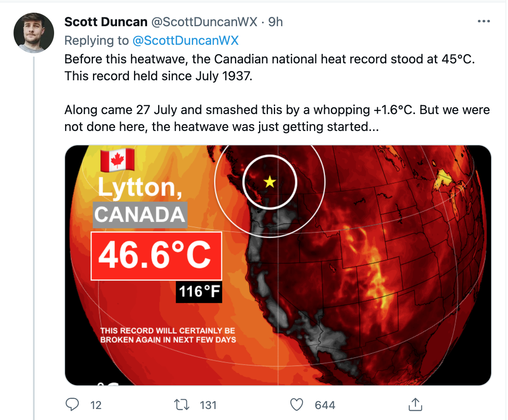
Task: Like the tweet with heart icon
Action: 297,405
